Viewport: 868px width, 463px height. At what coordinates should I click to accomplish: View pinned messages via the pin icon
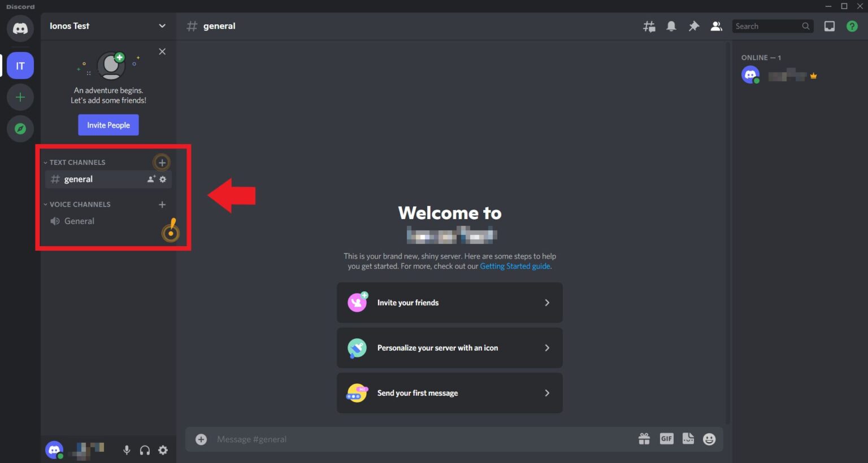[693, 26]
